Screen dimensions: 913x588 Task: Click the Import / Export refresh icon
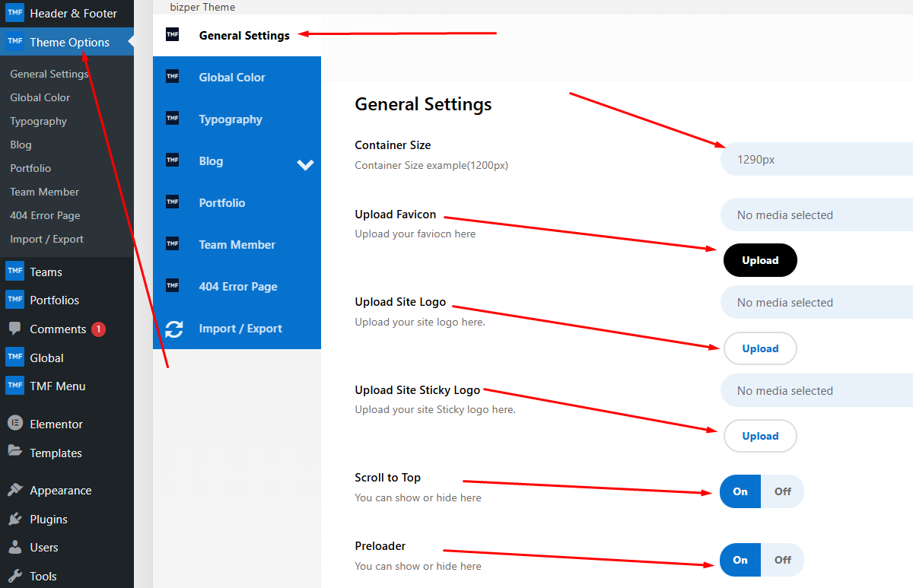(174, 329)
